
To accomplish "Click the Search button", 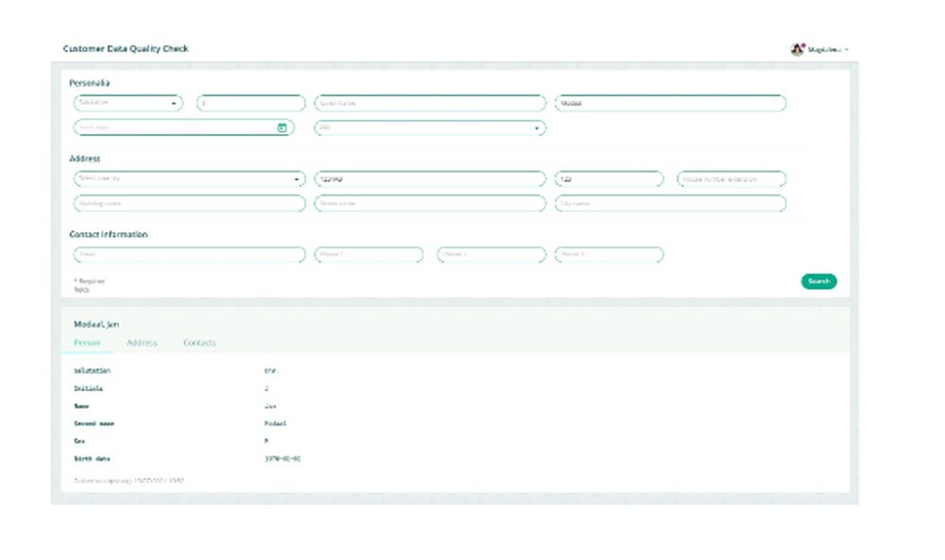I will click(x=816, y=280).
